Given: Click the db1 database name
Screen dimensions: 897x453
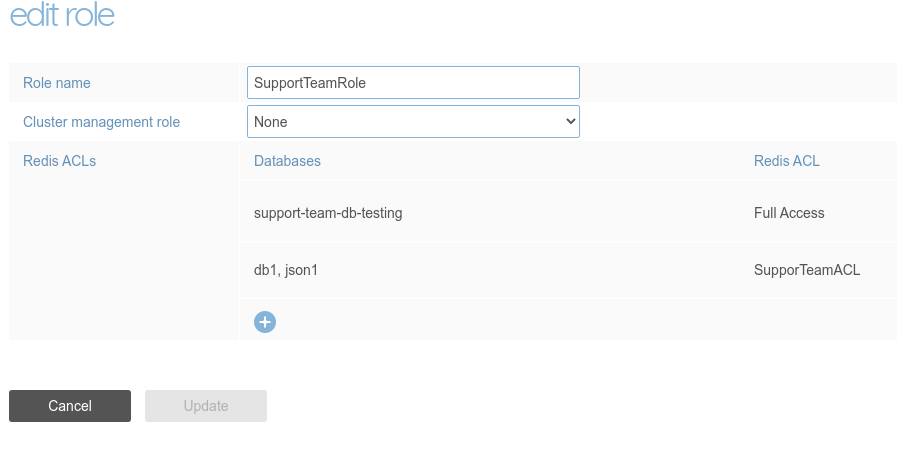Looking at the screenshot, I should click(265, 270).
